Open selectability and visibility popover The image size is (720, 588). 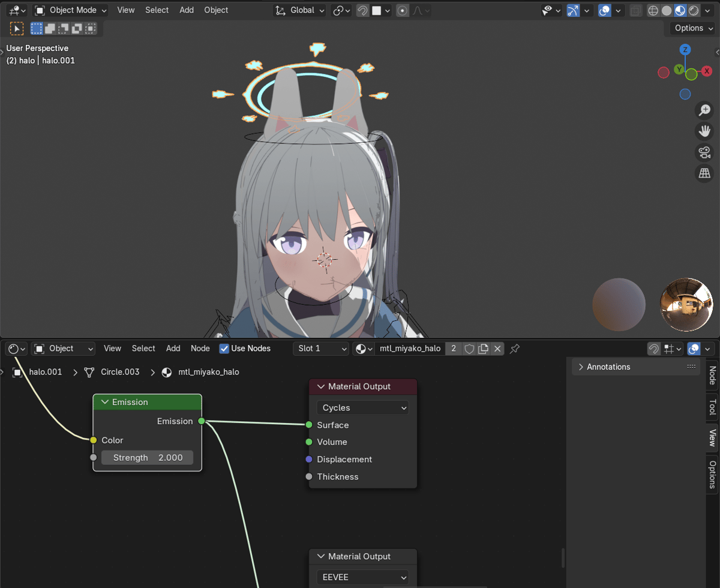click(x=551, y=10)
